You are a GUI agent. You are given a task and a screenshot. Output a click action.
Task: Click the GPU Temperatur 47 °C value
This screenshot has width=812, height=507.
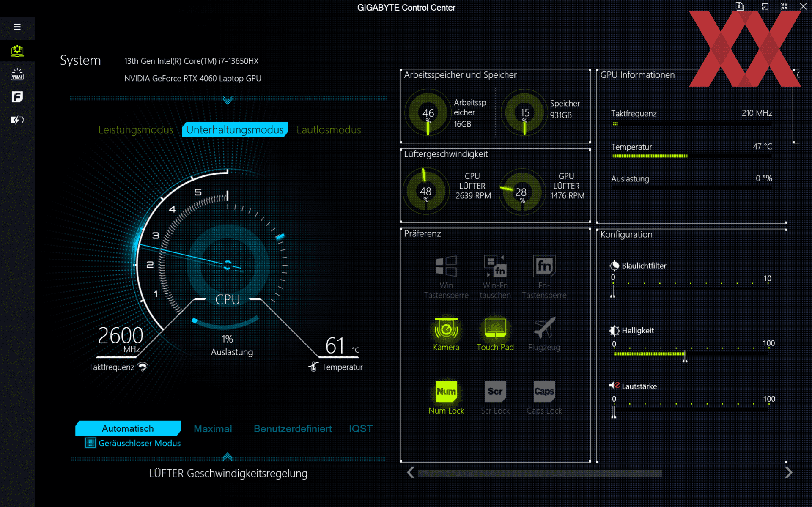coord(762,147)
